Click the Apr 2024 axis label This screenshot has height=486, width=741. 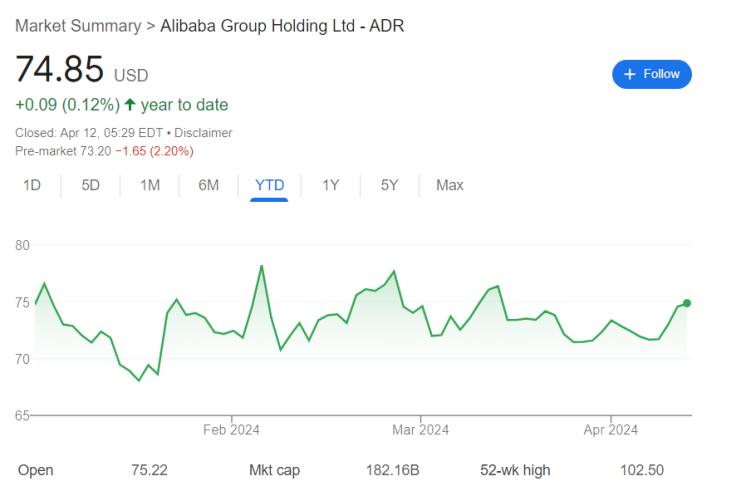coord(610,430)
